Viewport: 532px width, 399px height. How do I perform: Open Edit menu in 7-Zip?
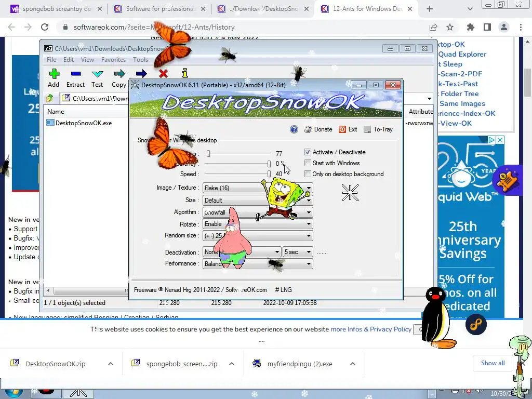(x=69, y=60)
